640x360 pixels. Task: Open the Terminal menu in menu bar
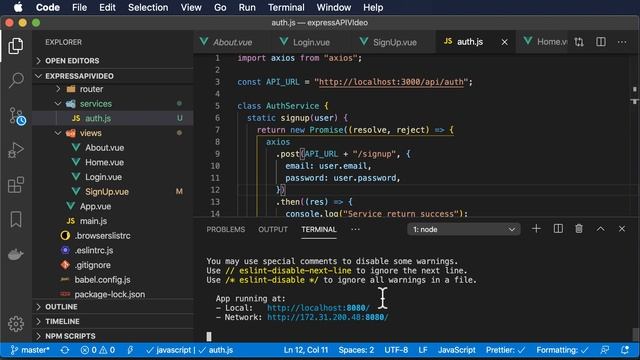(286, 7)
